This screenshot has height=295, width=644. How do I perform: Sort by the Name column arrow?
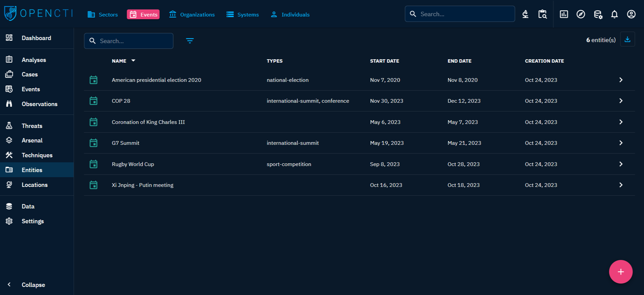(133, 61)
